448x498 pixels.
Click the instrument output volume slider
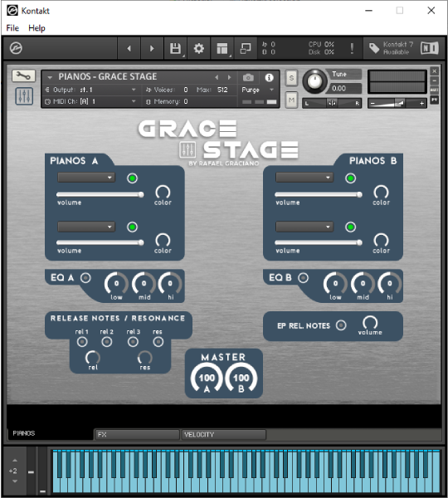[397, 103]
